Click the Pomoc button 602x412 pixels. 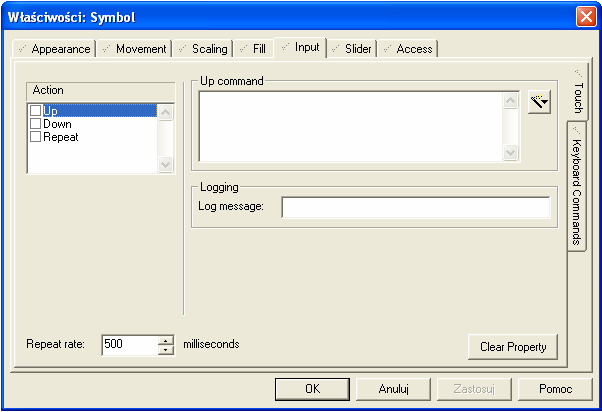click(x=556, y=389)
